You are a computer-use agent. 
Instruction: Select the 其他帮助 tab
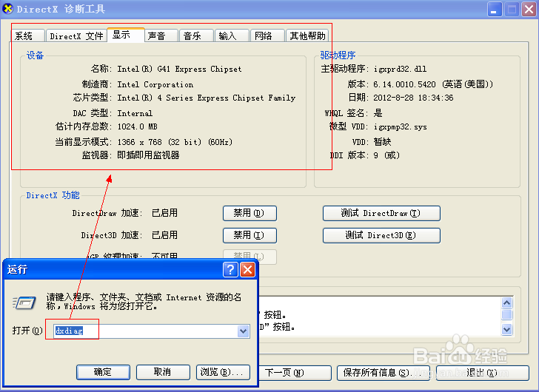(307, 36)
